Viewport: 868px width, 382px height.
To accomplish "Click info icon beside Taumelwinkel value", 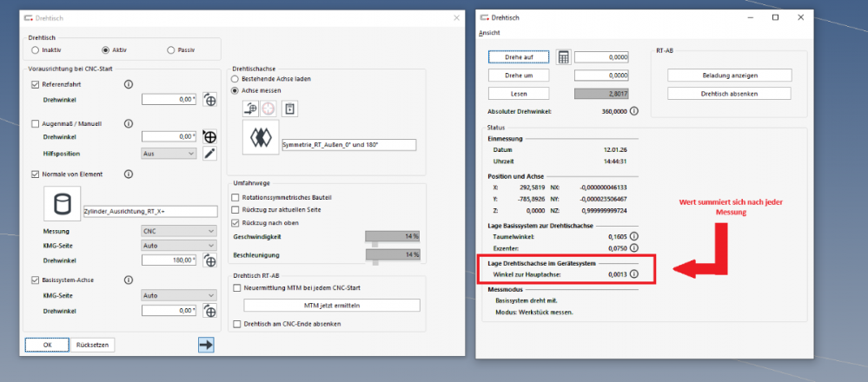I will [x=633, y=236].
